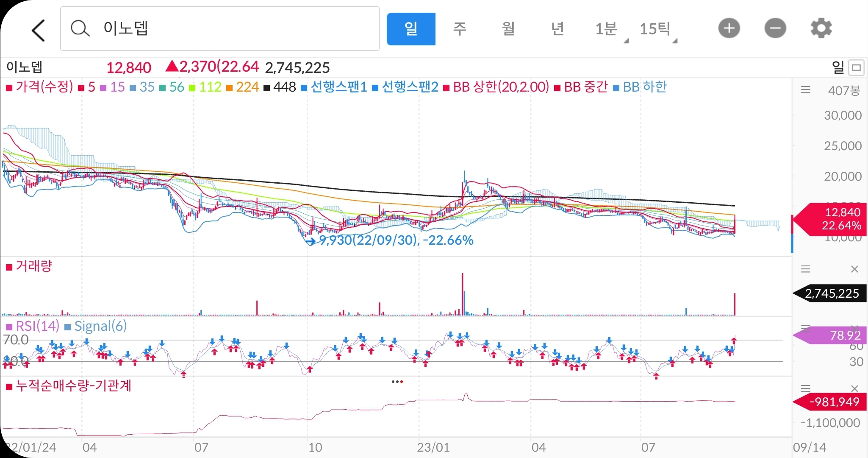Switch to 주 weekly chart tab
This screenshot has height=458, width=868.
click(460, 29)
